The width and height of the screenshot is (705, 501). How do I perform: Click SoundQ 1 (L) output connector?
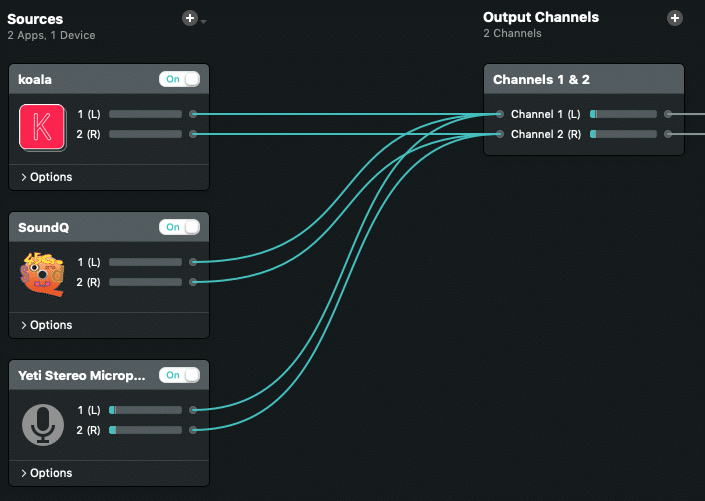(193, 262)
